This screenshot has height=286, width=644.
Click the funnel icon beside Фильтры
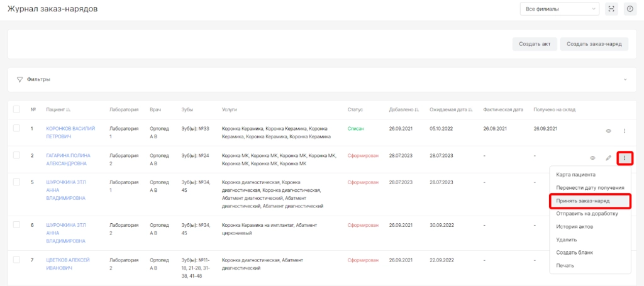(19, 80)
